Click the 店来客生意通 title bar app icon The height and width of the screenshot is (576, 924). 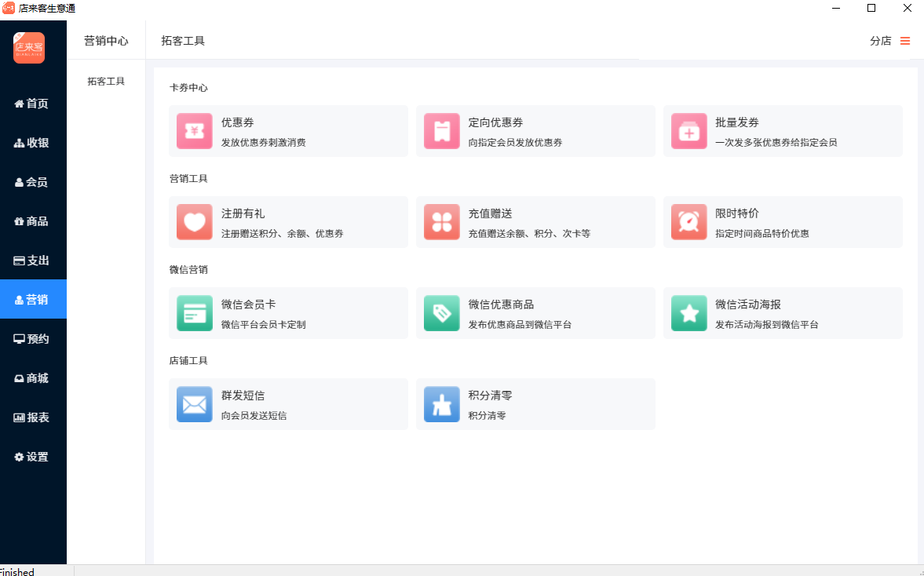(x=9, y=9)
